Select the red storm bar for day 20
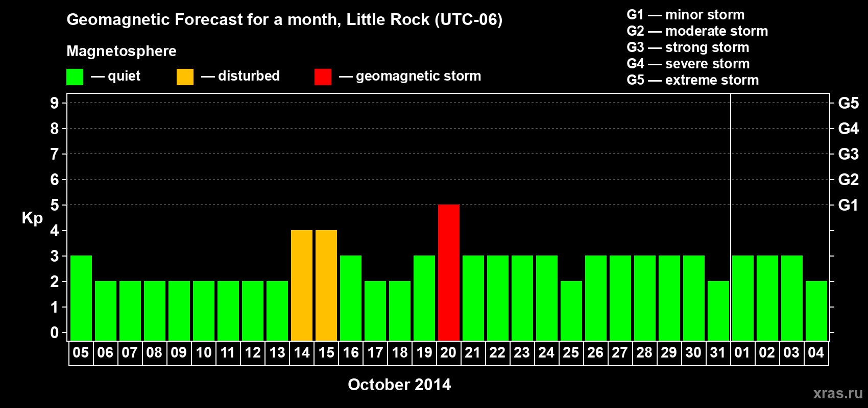868x408 pixels. 449,272
